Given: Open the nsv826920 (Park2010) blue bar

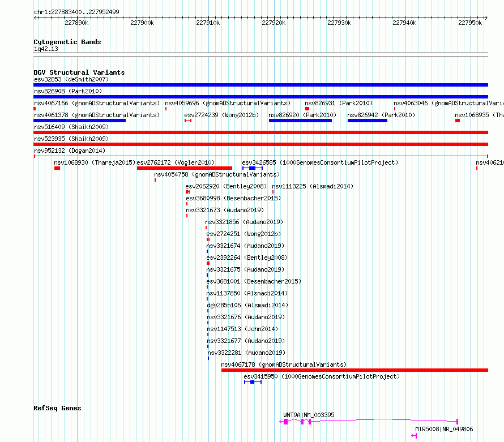Looking at the screenshot, I should pyautogui.click(x=300, y=121).
